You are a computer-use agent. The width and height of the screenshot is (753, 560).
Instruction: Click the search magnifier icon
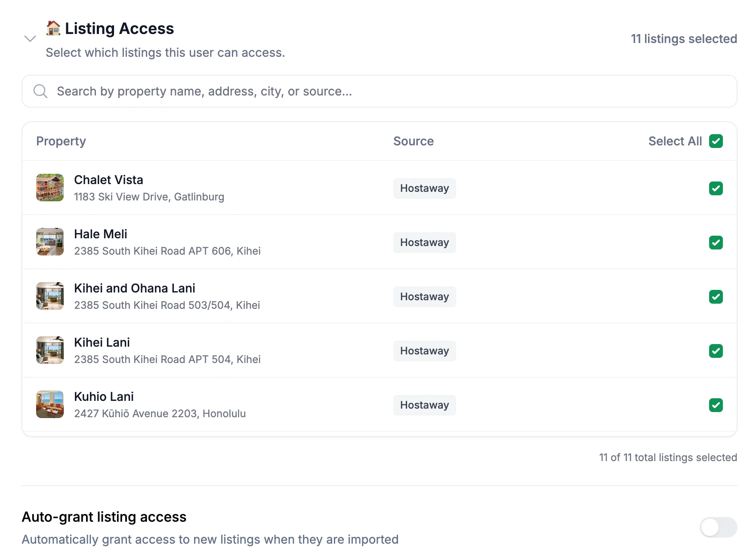pyautogui.click(x=40, y=91)
